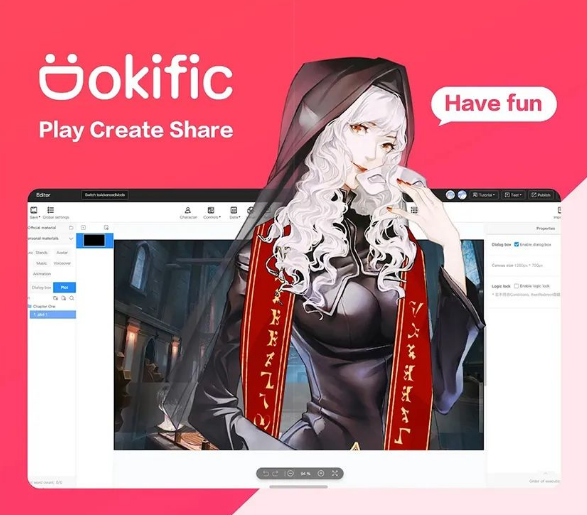Zoom out the canvas with minus icon
Image resolution: width=587 pixels, height=515 pixels.
pyautogui.click(x=290, y=473)
